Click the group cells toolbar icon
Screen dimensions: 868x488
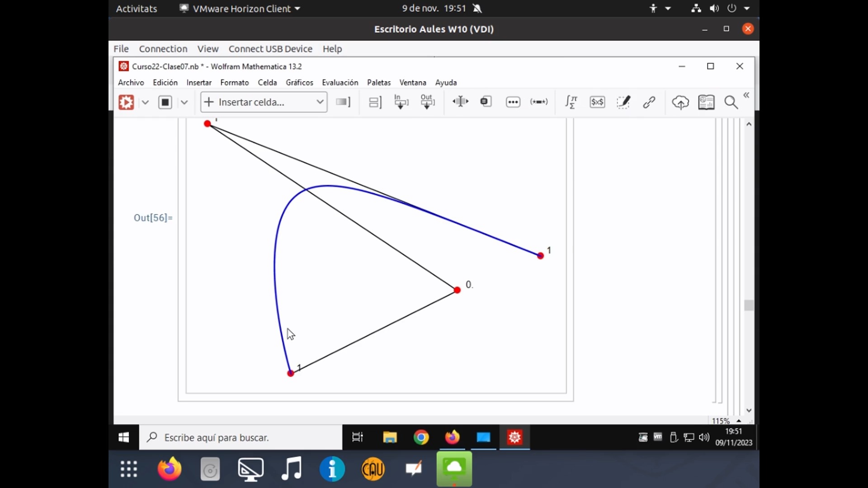[375, 102]
